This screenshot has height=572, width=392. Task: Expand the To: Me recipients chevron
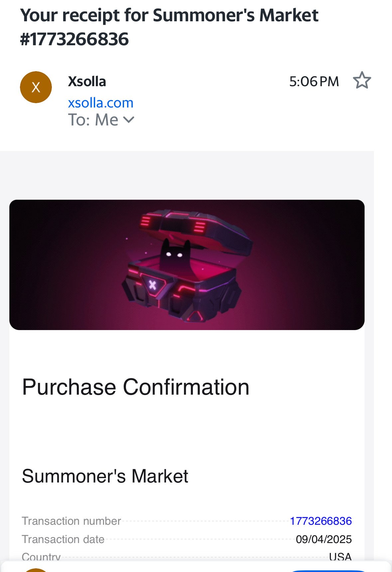(x=129, y=119)
